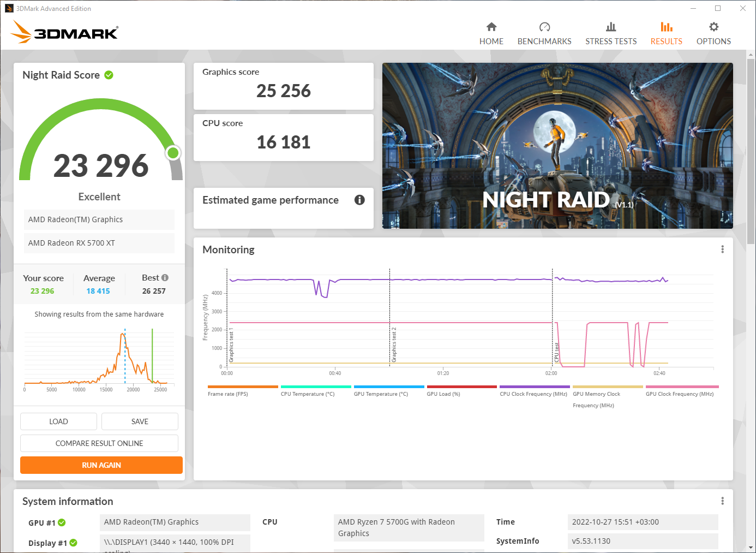Screen dimensions: 756x553
Task: Click the vertical scrollbar thumb
Action: coord(751,151)
